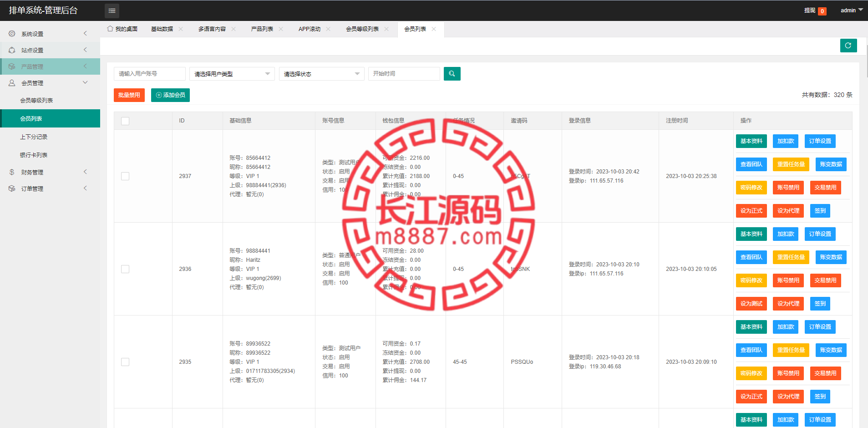Image resolution: width=868 pixels, height=428 pixels.
Task: Expand the 财务管理 sidebar menu
Action: point(50,172)
